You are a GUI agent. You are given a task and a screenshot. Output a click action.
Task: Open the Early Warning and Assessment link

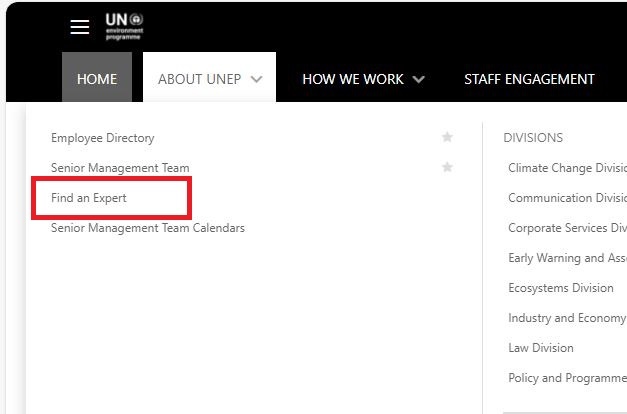[x=567, y=258]
